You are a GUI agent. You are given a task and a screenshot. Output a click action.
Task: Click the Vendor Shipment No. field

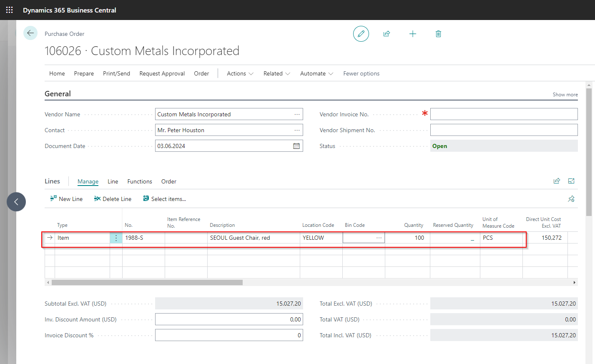coord(504,130)
